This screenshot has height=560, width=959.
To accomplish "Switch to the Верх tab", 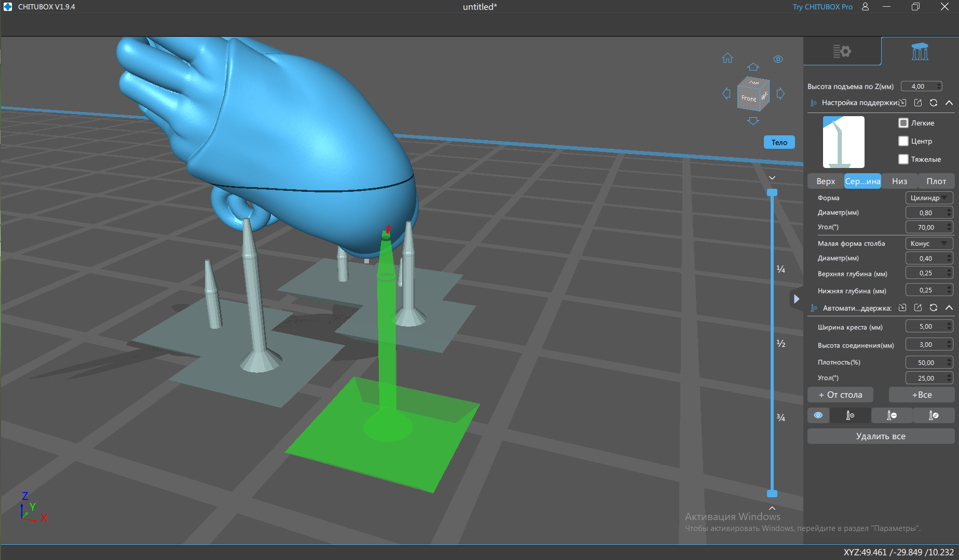I will [x=826, y=181].
